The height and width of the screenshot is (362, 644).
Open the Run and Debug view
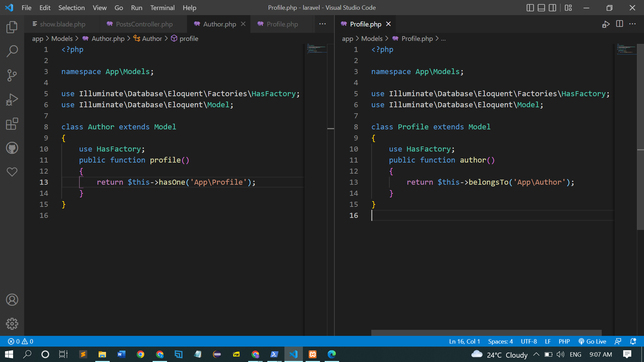point(12,100)
